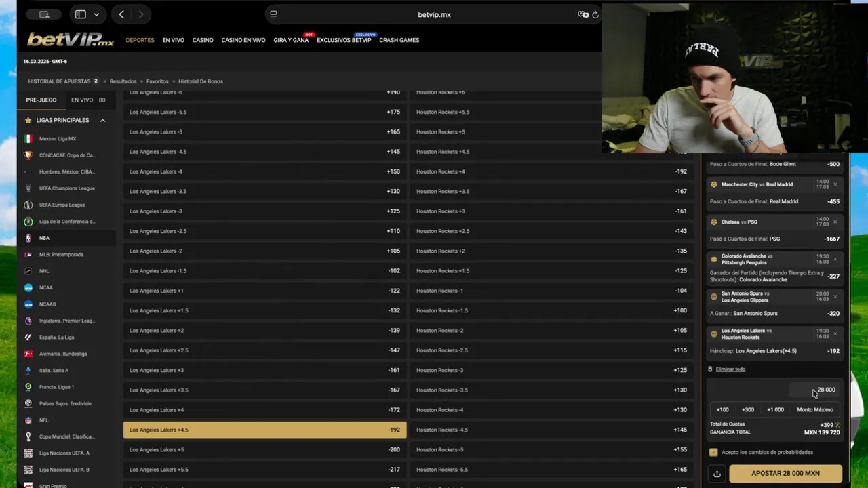Toggle Acepto los cambios de probabilidades checkbox
868x488 pixels.
click(x=713, y=452)
